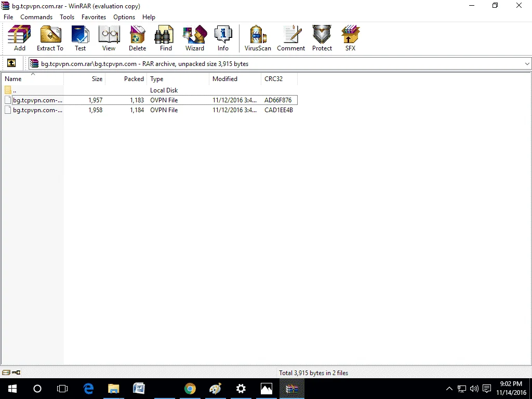Sort by Size column header
Screen dimensions: 532x399
pyautogui.click(x=85, y=79)
